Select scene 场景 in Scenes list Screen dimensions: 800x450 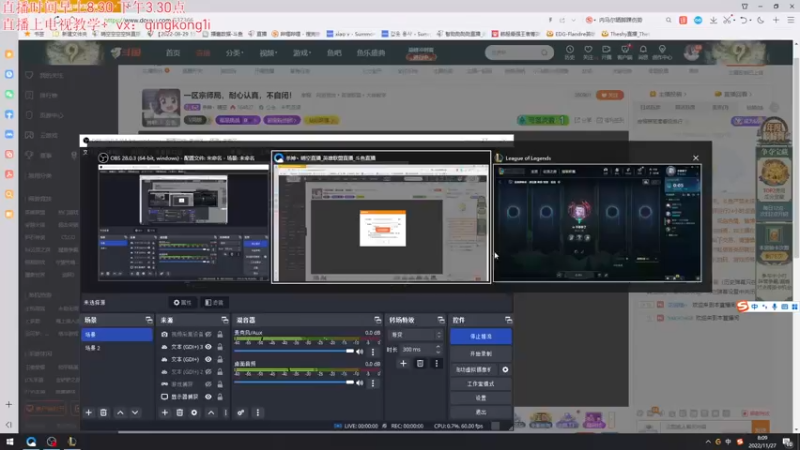coord(117,335)
